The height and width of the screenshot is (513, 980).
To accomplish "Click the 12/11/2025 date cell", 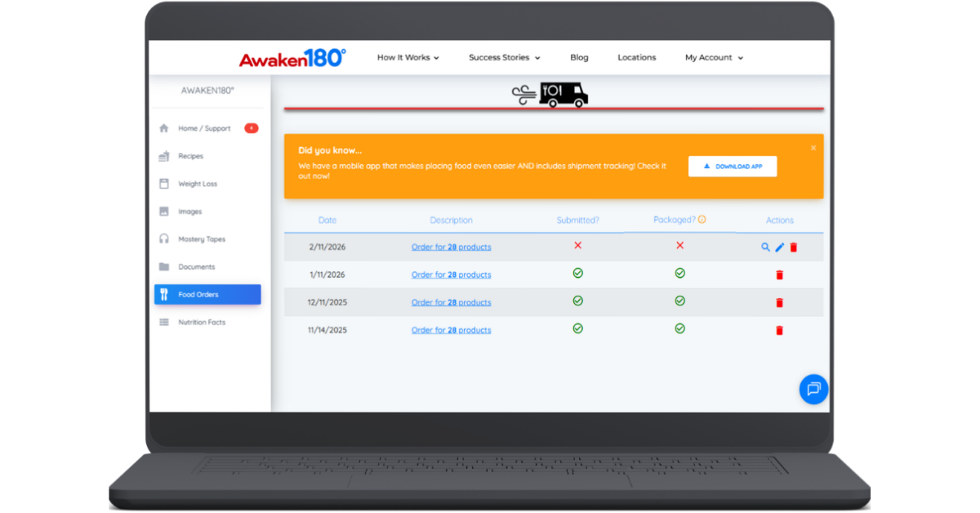I will pyautogui.click(x=327, y=303).
